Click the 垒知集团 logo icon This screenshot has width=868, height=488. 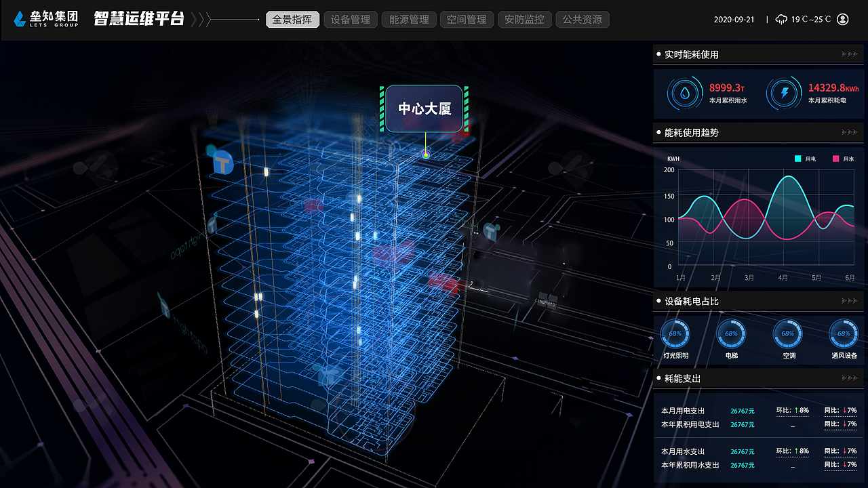(x=20, y=18)
